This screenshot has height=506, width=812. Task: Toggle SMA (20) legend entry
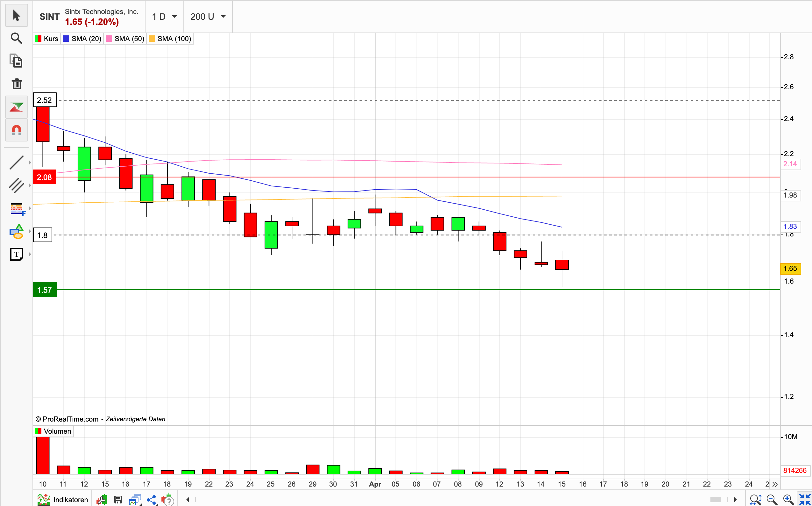(x=82, y=39)
